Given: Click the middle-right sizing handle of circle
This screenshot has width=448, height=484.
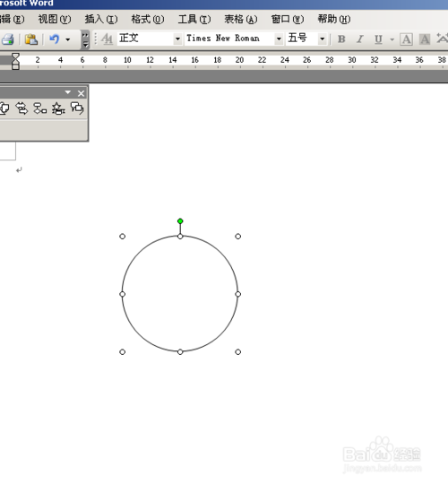Looking at the screenshot, I should [237, 294].
